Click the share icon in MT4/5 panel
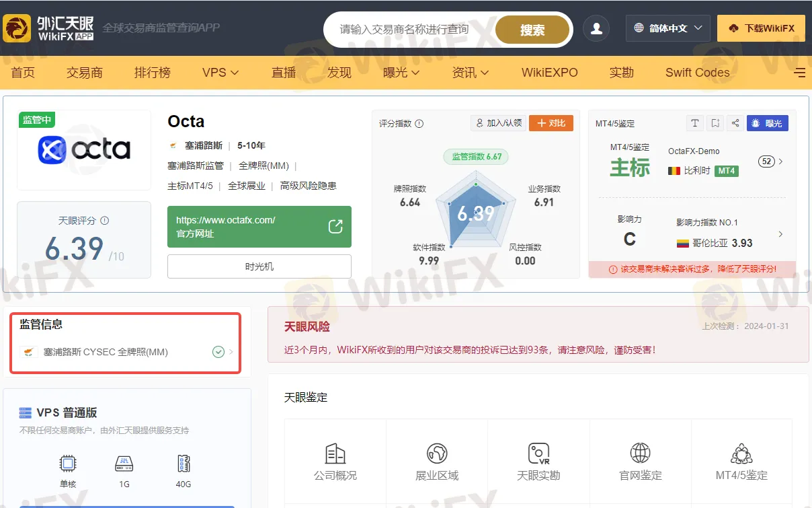This screenshot has width=812, height=508. click(x=735, y=123)
